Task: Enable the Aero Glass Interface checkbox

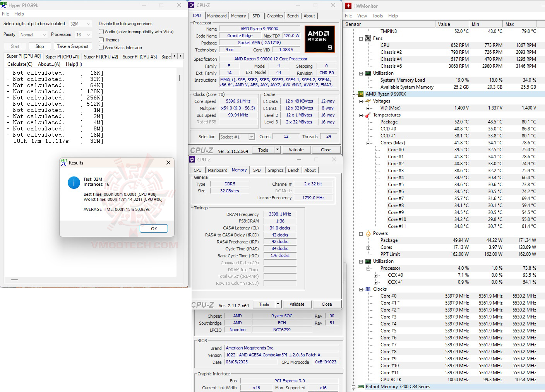Action: pos(101,47)
